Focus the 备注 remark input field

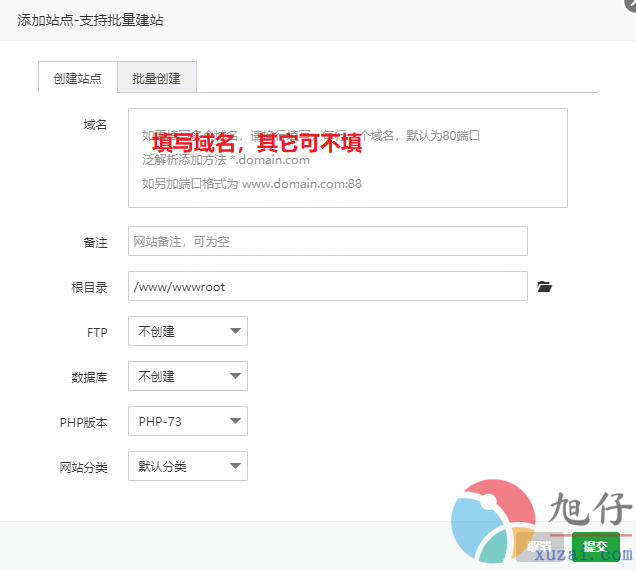(327, 241)
